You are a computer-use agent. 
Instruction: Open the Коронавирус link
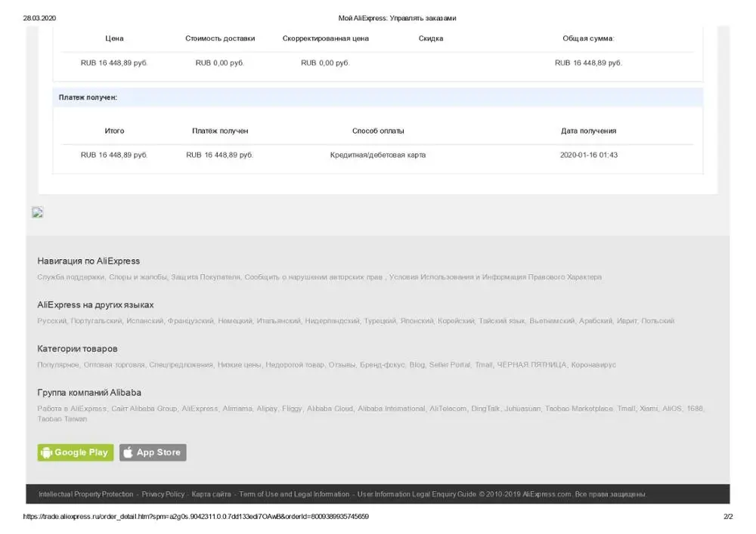pyautogui.click(x=593, y=365)
